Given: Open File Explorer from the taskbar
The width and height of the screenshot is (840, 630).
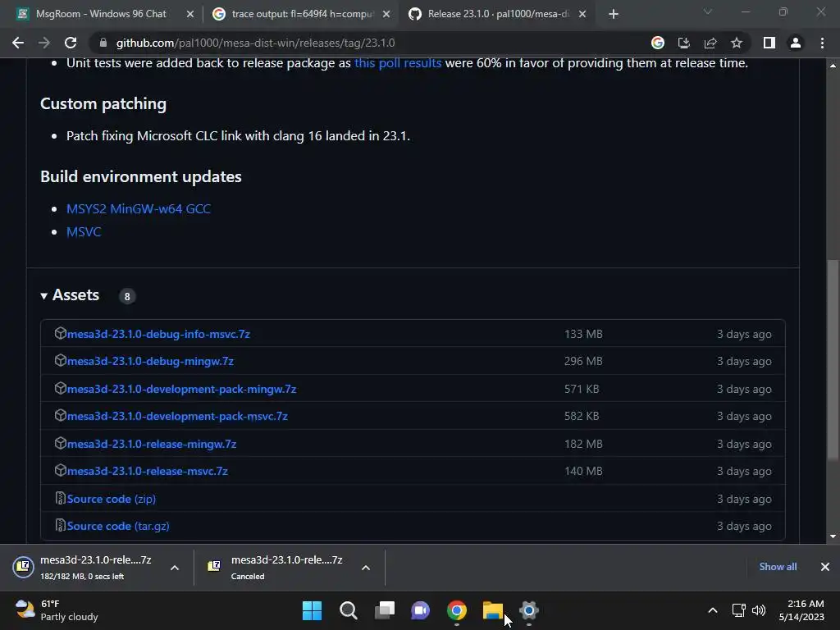Looking at the screenshot, I should click(x=492, y=610).
